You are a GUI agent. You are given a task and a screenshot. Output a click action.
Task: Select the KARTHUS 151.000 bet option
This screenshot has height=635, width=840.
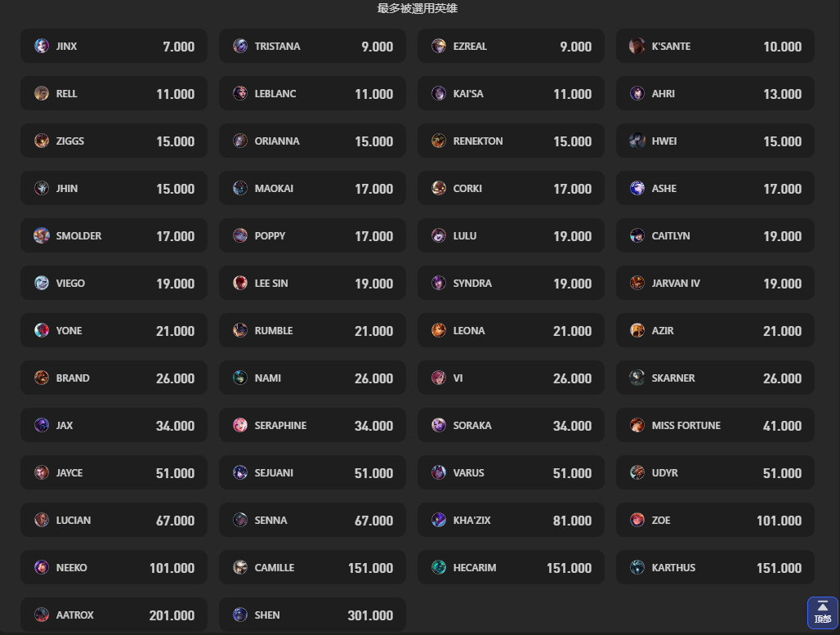pos(715,568)
